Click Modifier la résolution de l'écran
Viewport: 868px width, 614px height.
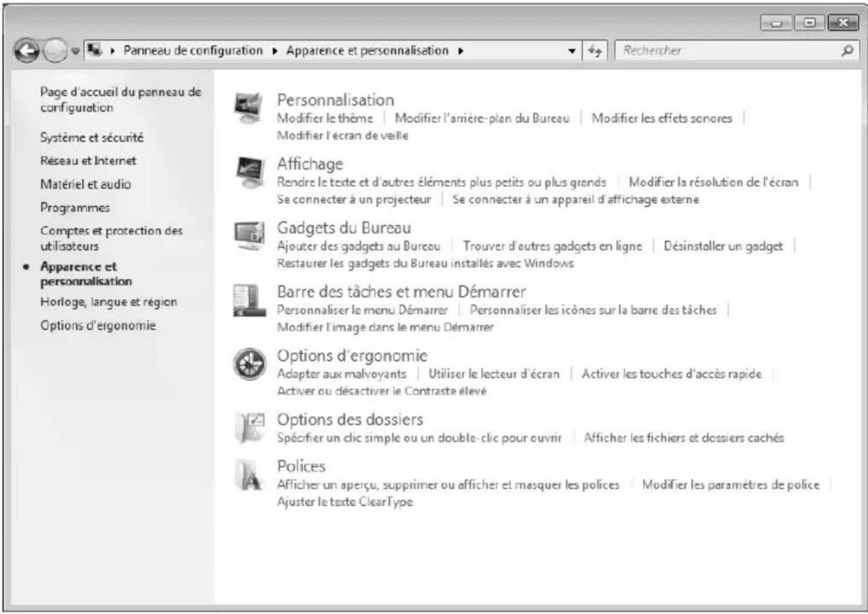click(x=713, y=182)
